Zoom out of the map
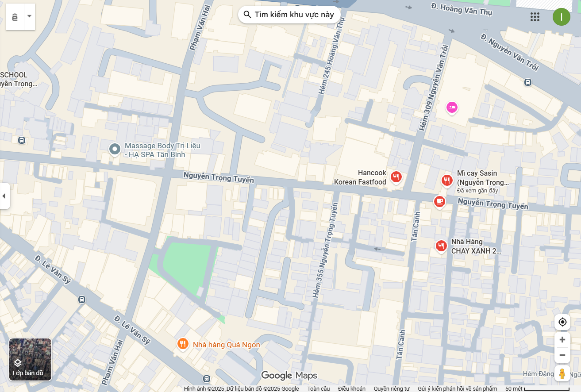Screen dimensions: 581x392 tap(562, 355)
